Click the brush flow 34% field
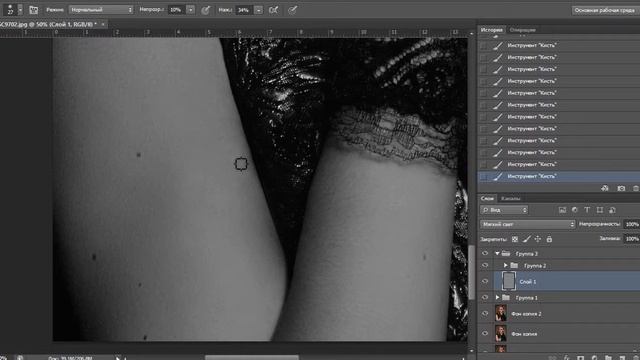The width and height of the screenshot is (640, 360). (x=244, y=9)
